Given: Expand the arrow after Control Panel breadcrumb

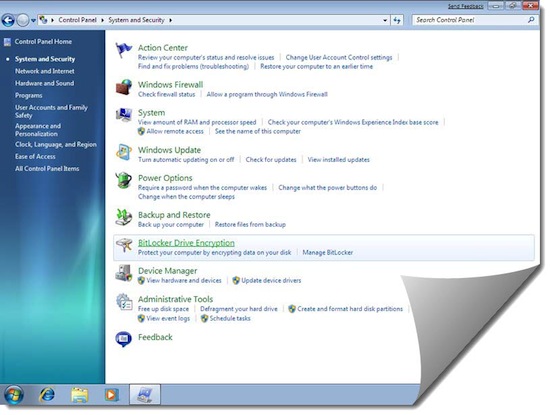Looking at the screenshot, I should [x=102, y=20].
